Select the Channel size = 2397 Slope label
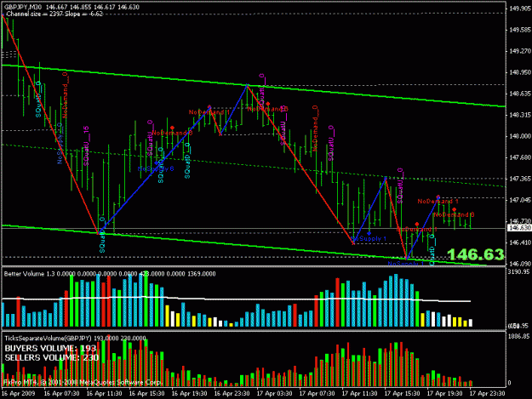This screenshot has width=532, height=399. (54, 14)
